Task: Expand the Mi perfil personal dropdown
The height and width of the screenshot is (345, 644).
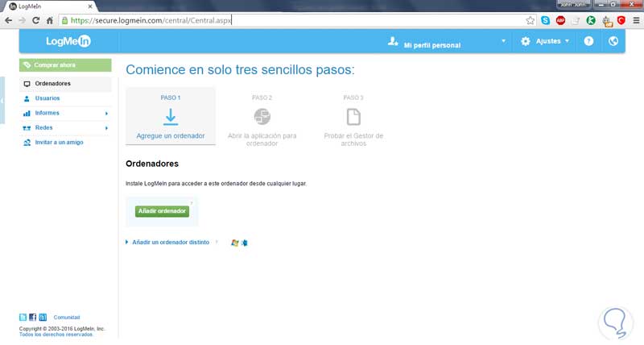Action: 504,41
